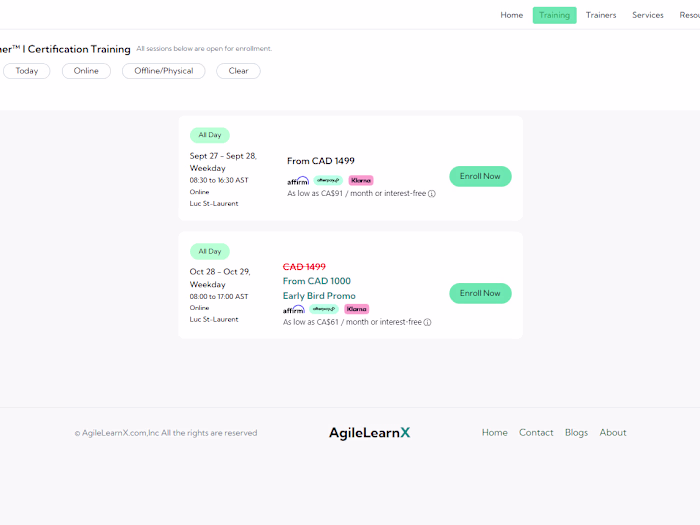This screenshot has height=525, width=700.
Task: Clear the session filters
Action: click(238, 71)
